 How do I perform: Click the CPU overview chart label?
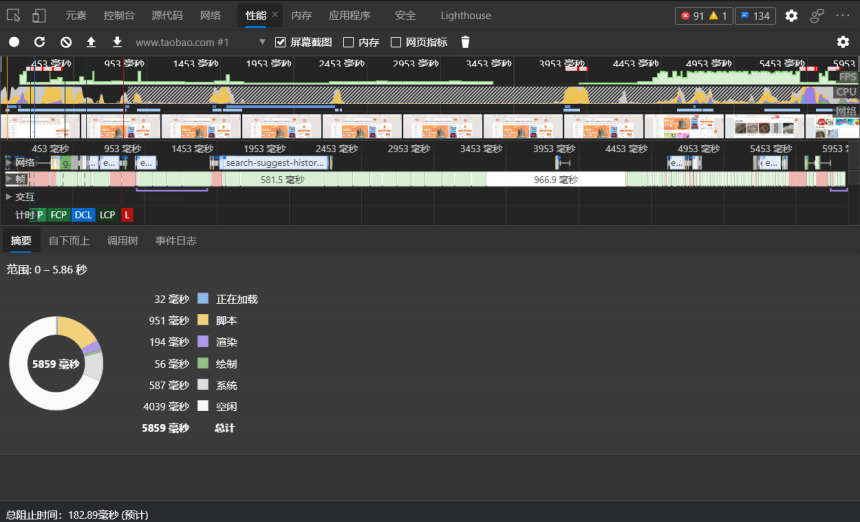(846, 92)
